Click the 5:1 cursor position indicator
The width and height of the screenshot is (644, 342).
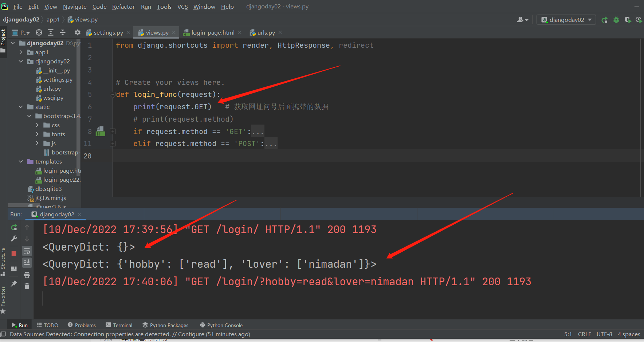[x=568, y=334]
